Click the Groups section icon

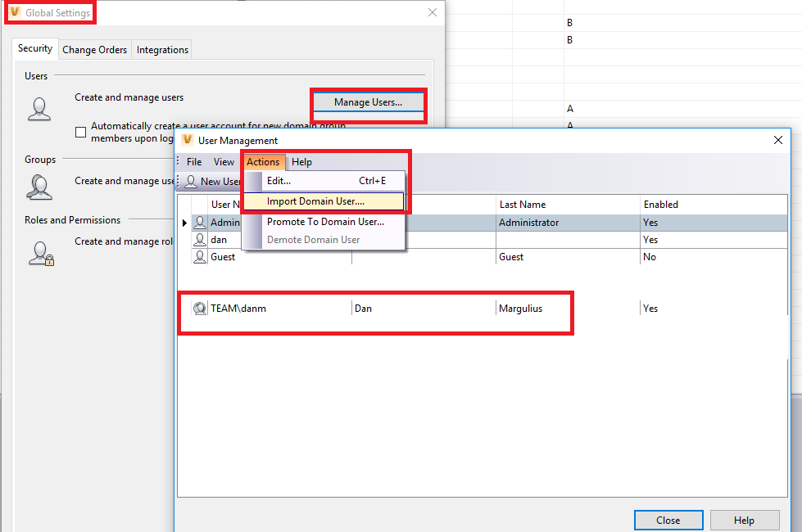(39, 187)
